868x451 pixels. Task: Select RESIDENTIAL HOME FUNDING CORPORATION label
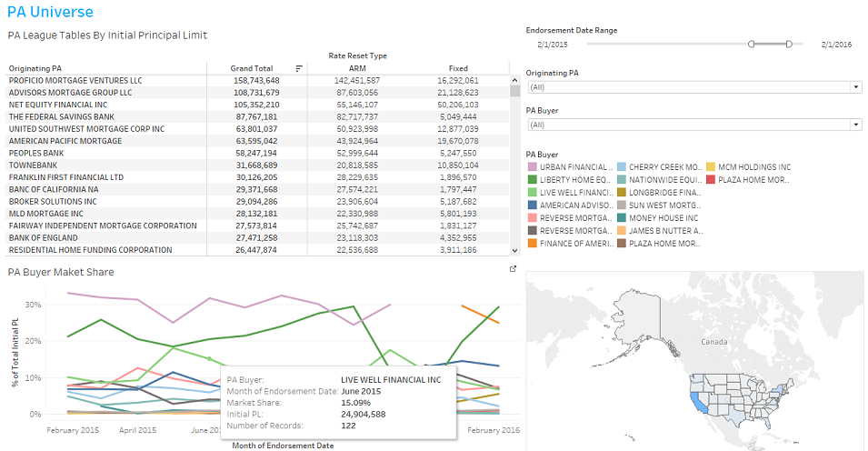90,250
